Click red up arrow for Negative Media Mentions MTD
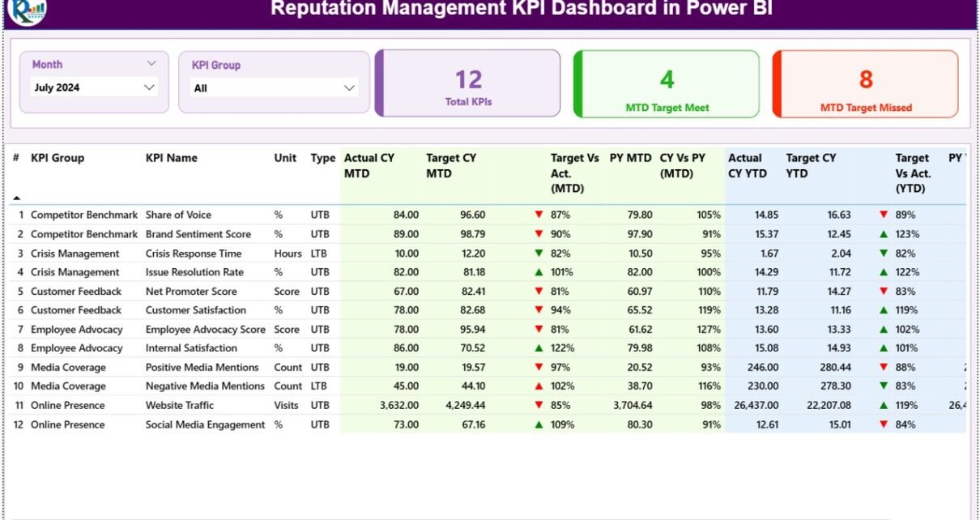 coord(539,387)
